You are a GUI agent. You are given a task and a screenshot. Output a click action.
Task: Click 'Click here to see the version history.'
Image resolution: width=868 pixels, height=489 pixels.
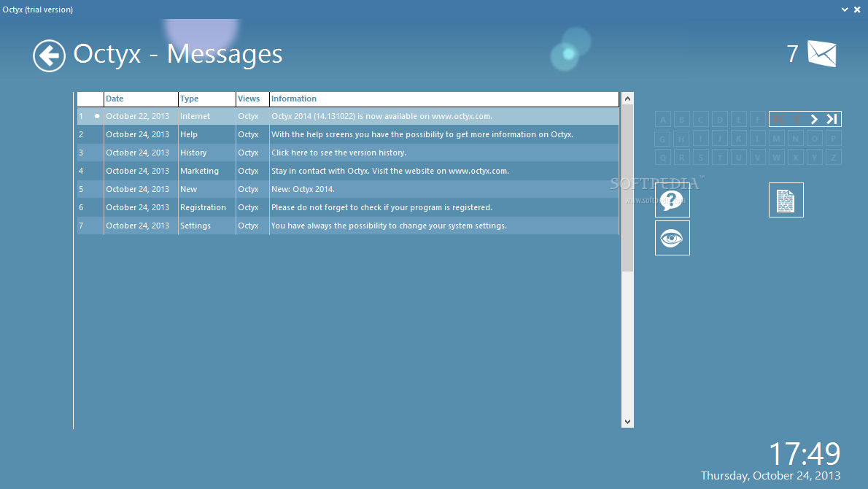tap(338, 153)
